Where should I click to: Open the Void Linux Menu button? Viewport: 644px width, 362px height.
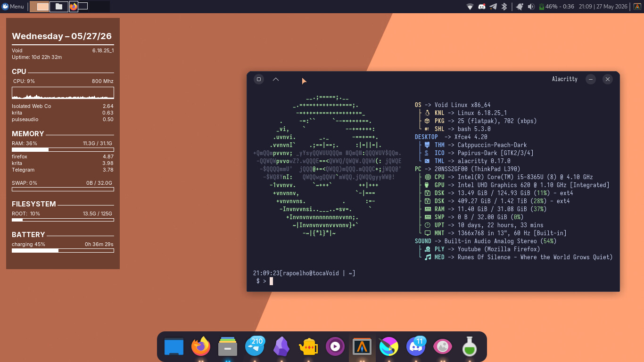pos(13,7)
